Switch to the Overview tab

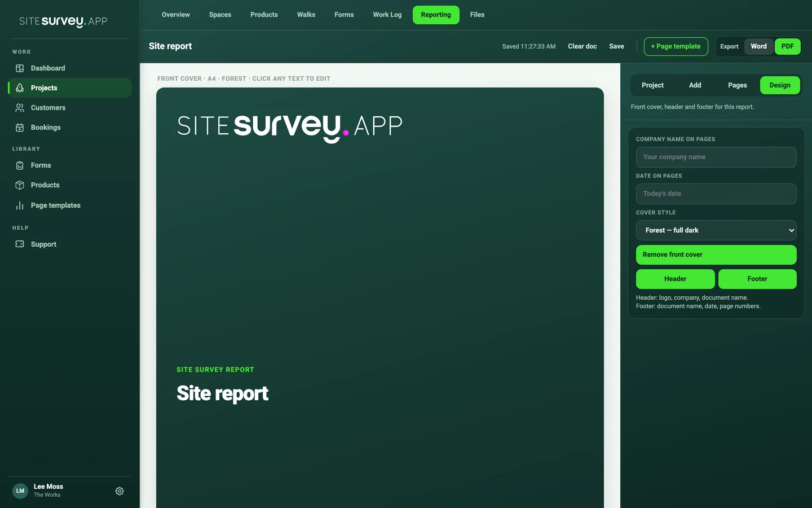176,15
